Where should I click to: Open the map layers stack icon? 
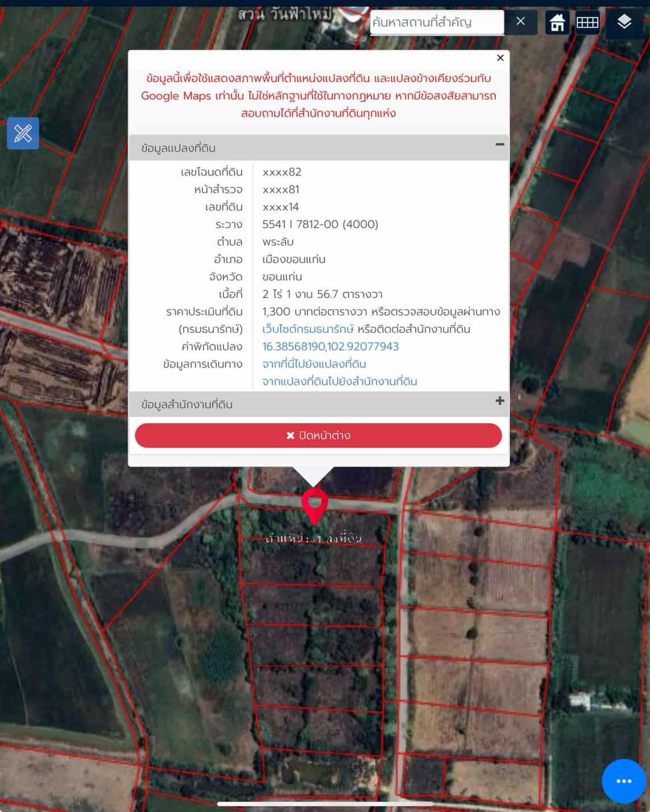(624, 22)
